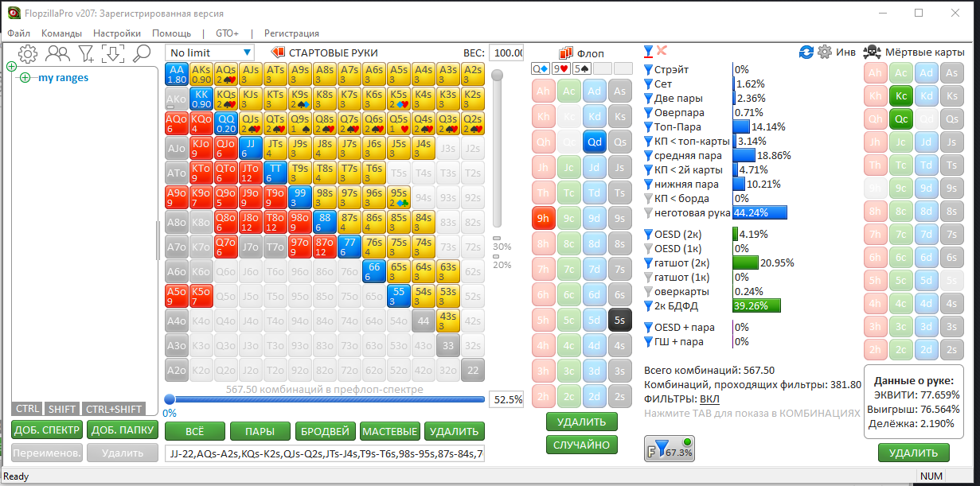The width and height of the screenshot is (980, 486).
Task: Open the Файл menu
Action: [18, 33]
